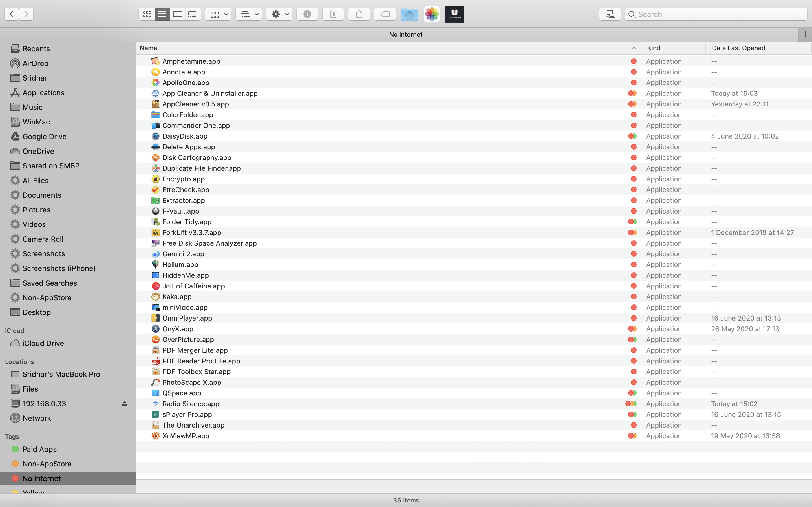The width and height of the screenshot is (812, 507).
Task: Sort by the Kind column header
Action: click(654, 48)
